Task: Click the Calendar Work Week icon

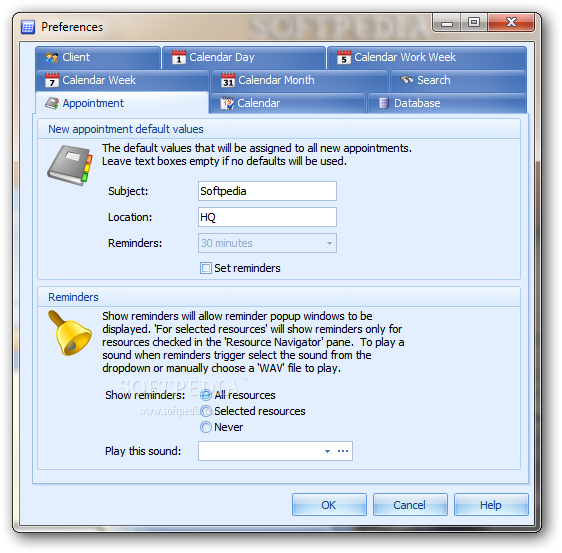Action: click(344, 57)
